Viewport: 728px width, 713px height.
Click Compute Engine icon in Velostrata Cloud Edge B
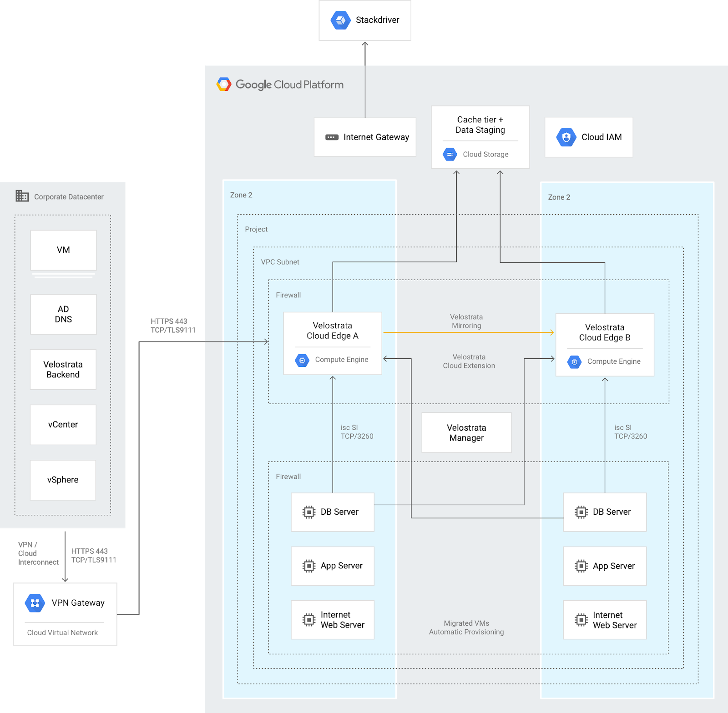(x=575, y=362)
